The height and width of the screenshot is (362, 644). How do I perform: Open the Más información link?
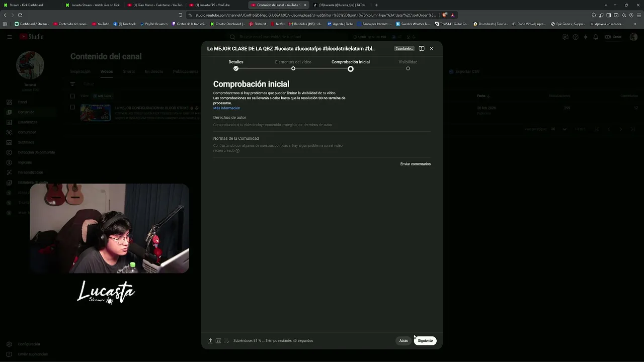pyautogui.click(x=226, y=108)
